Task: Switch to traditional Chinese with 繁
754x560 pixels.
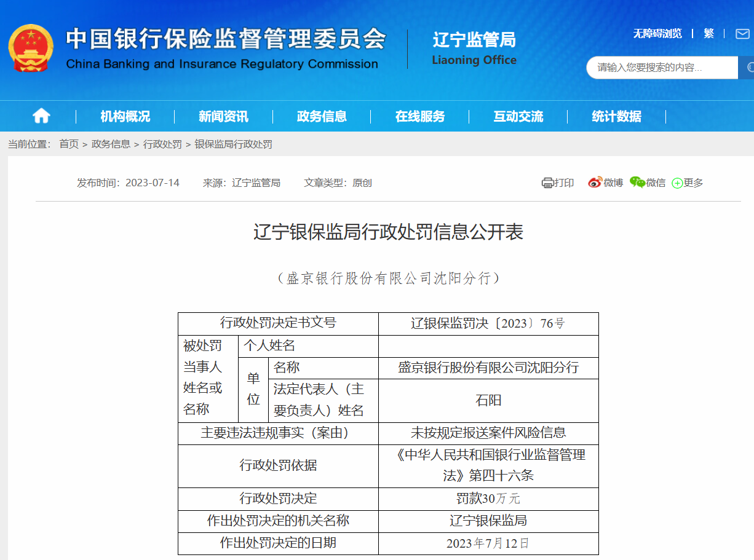Action: 708,34
